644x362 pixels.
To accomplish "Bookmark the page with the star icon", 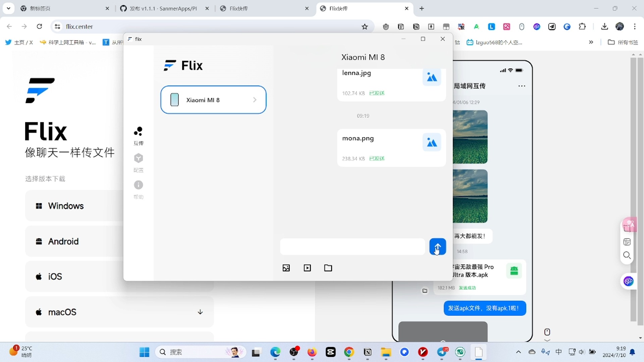I will click(365, 26).
